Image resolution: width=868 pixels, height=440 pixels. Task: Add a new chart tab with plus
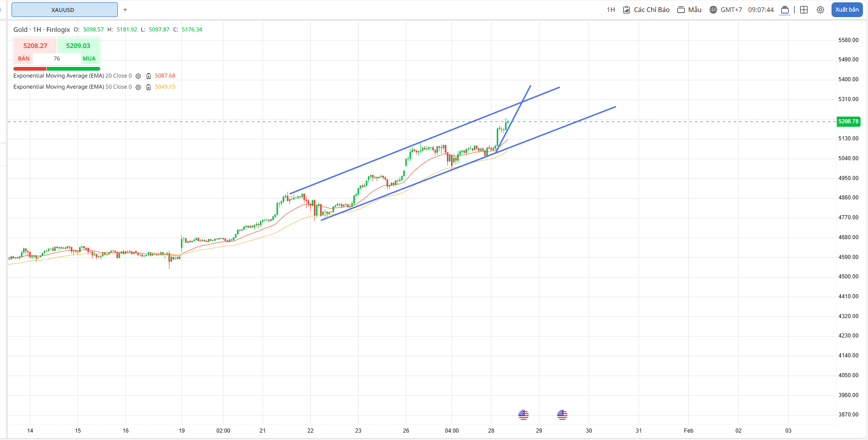125,10
